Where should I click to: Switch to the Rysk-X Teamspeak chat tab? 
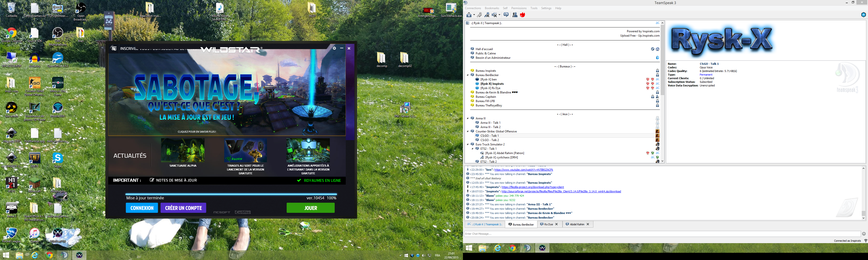coord(485,224)
